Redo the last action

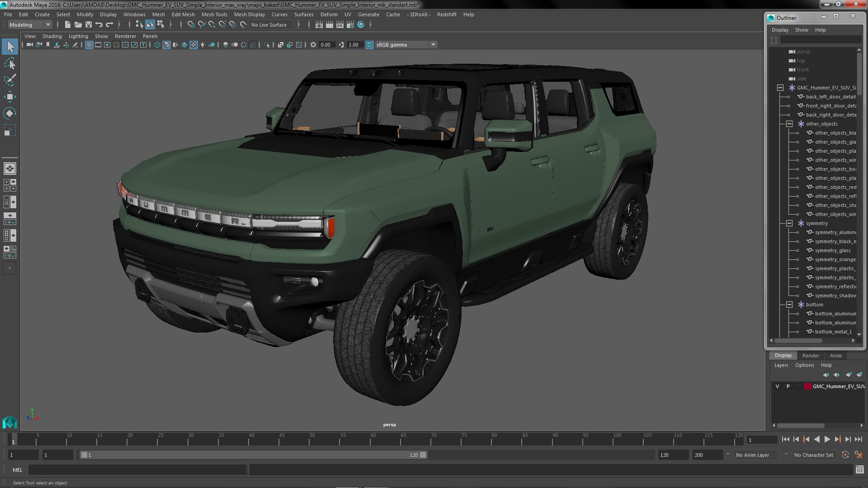[109, 25]
